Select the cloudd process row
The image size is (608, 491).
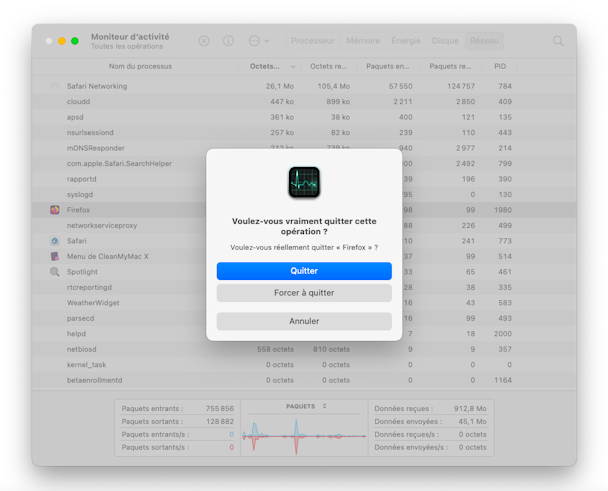[x=304, y=102]
